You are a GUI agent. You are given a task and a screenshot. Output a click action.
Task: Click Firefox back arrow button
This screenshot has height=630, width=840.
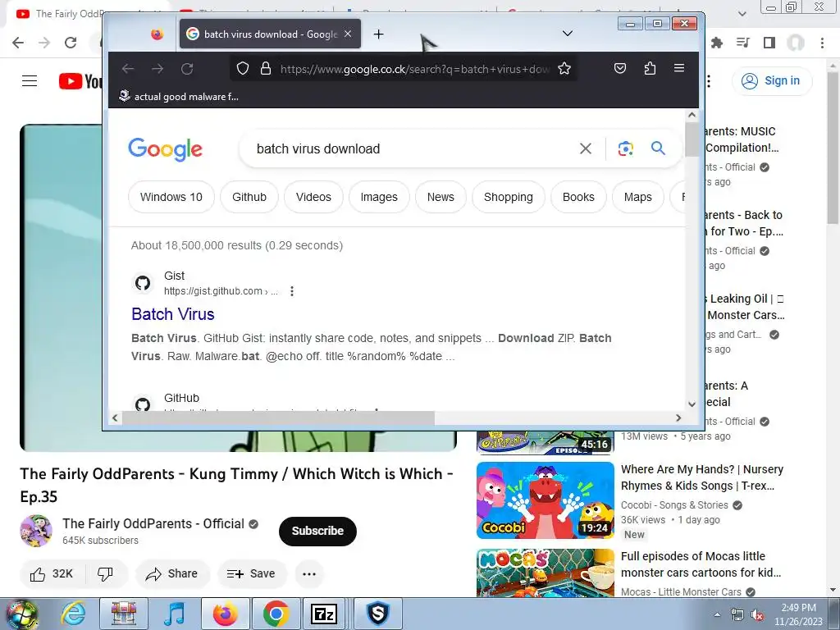[127, 69]
